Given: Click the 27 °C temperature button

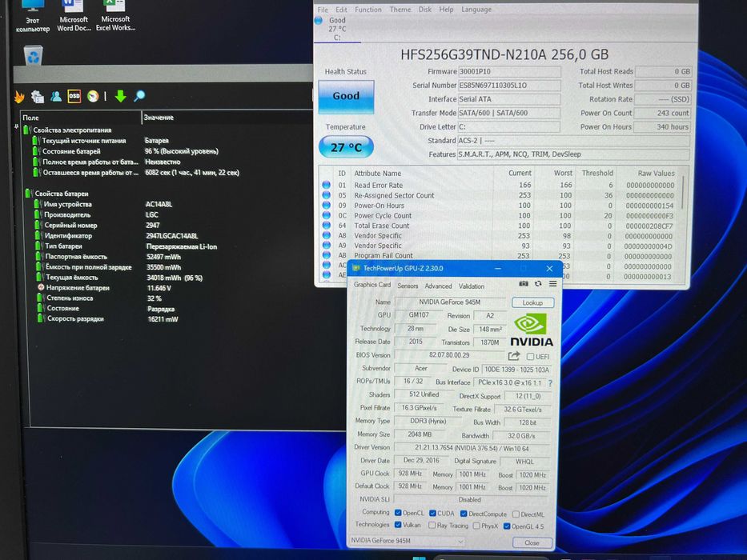Looking at the screenshot, I should pyautogui.click(x=346, y=147).
